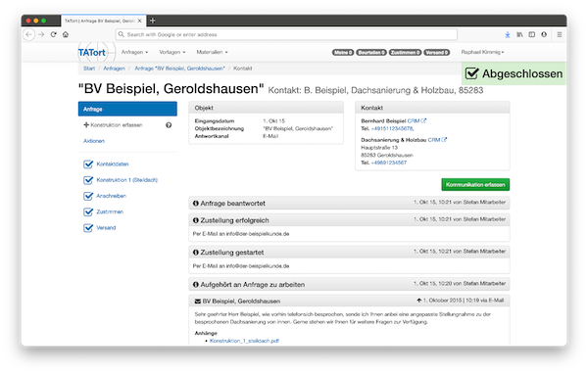
Task: Toggle the Versand checkbox
Action: (88, 228)
